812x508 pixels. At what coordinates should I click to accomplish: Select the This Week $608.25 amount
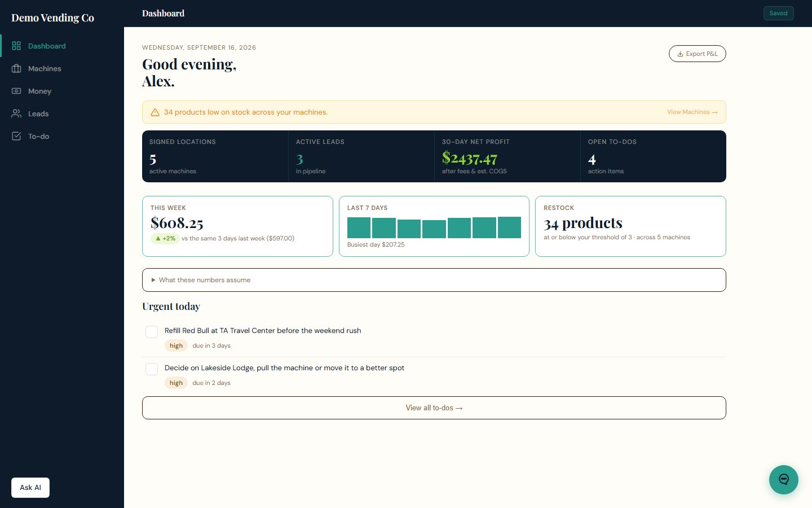(x=177, y=223)
